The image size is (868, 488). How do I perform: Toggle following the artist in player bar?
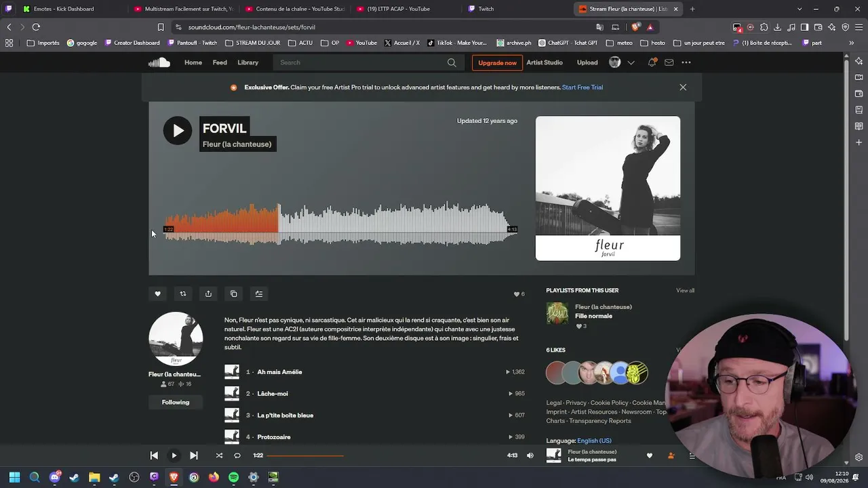click(671, 455)
